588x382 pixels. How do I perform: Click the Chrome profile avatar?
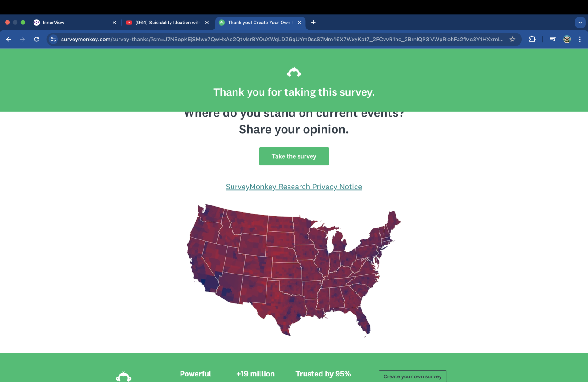pos(567,40)
